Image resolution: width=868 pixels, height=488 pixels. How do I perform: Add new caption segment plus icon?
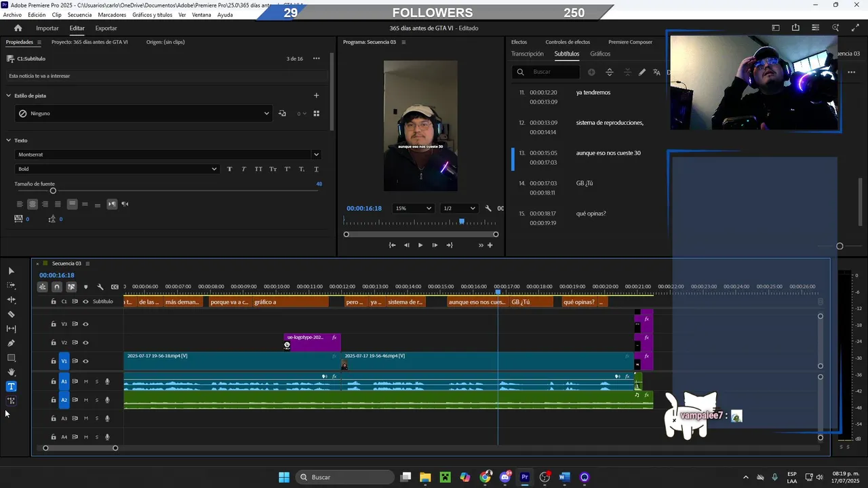pos(591,72)
